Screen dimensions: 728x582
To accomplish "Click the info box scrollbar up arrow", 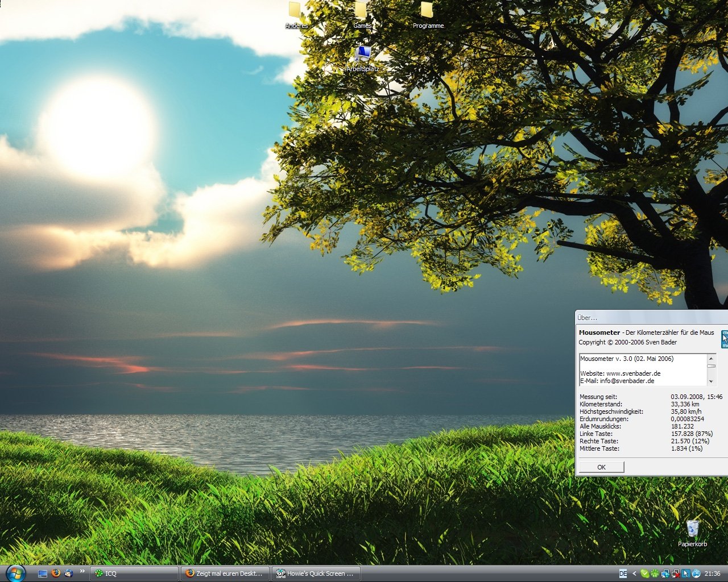I will [x=711, y=358].
